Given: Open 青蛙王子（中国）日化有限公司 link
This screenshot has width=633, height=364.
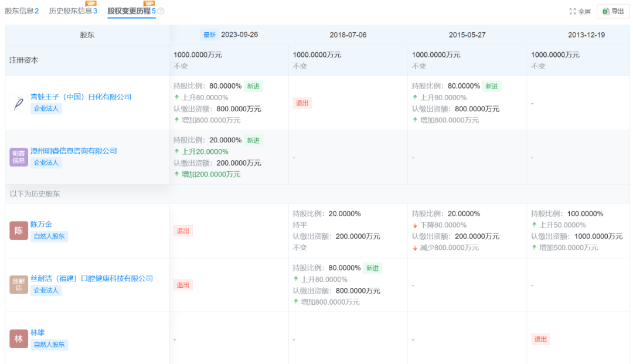Looking at the screenshot, I should pyautogui.click(x=81, y=97).
